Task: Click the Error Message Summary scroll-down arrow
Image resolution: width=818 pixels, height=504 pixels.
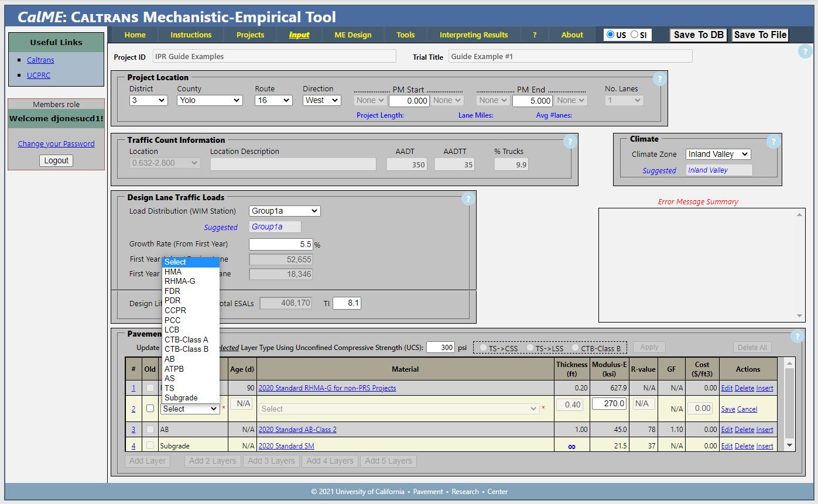Action: click(800, 316)
